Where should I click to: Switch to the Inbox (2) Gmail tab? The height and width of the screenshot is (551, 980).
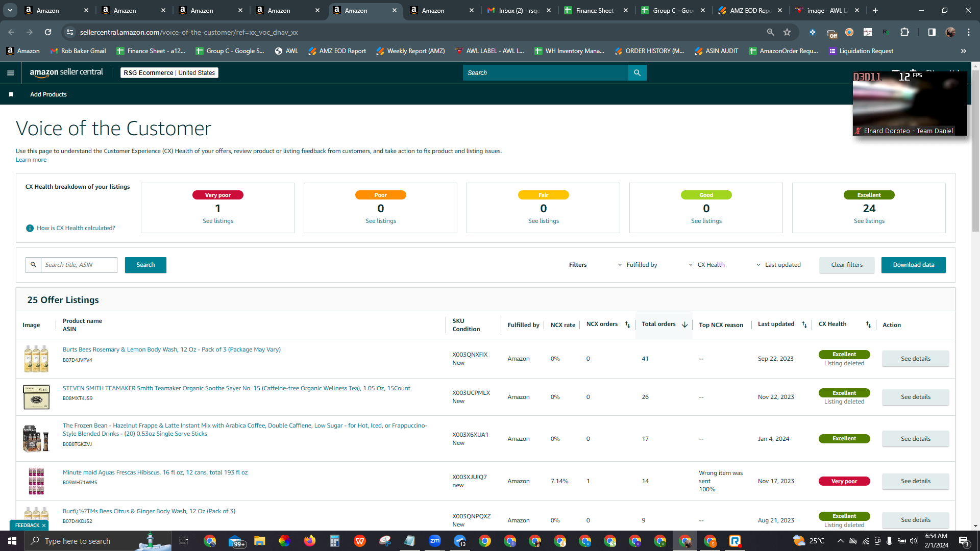coord(519,10)
